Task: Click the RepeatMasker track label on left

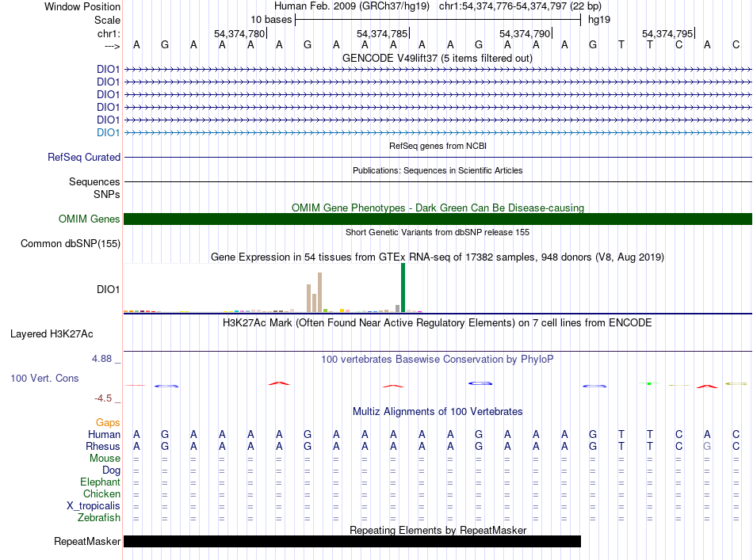Action: (x=87, y=542)
